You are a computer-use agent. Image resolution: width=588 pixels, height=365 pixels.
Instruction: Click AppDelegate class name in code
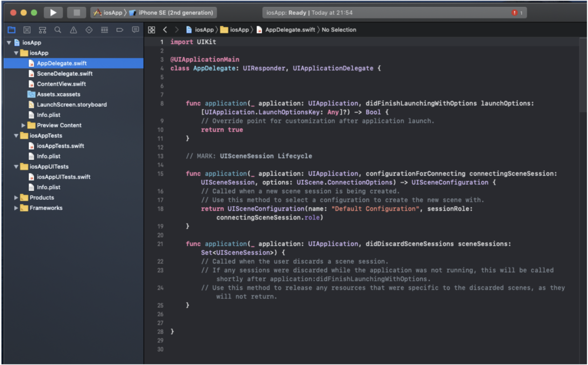pyautogui.click(x=214, y=69)
